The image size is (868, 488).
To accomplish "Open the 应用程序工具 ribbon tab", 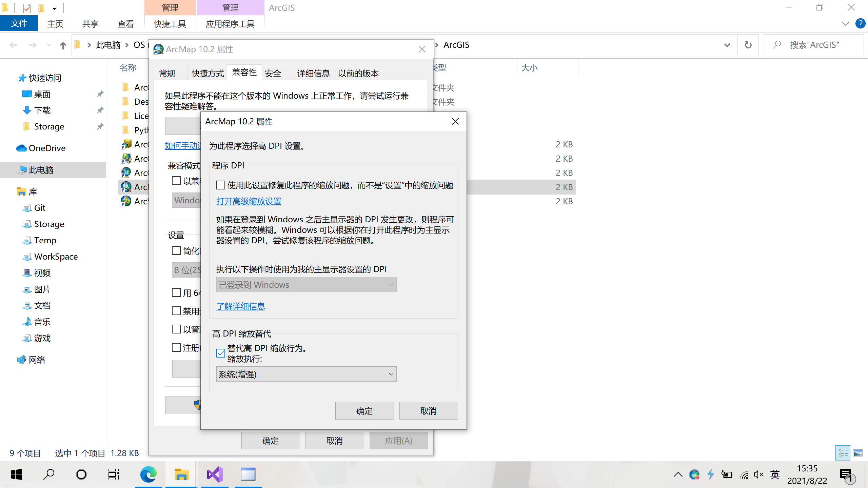I will click(x=230, y=24).
